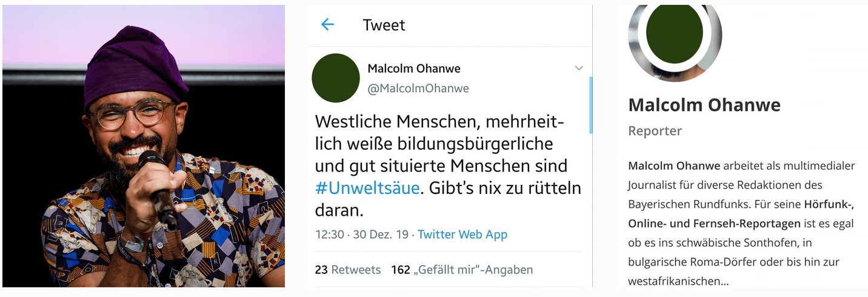
Task: Open the #Unweltsäue hashtag
Action: pos(367,188)
